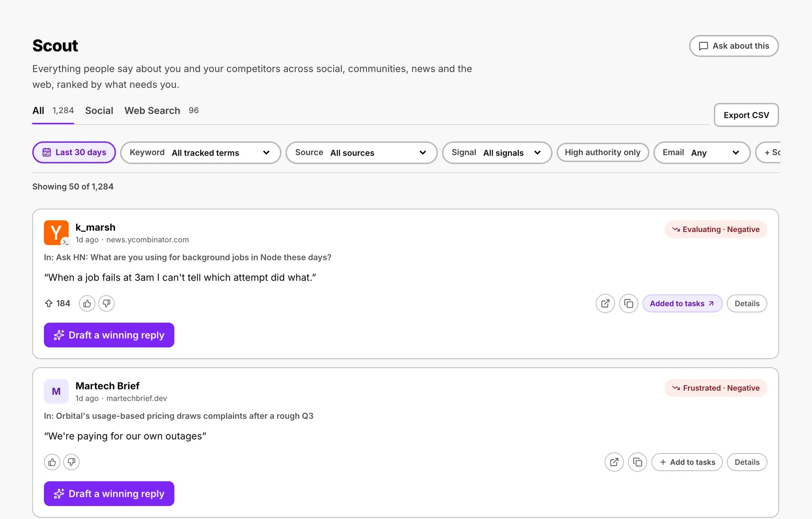Click the Martech Brief author name

click(107, 386)
